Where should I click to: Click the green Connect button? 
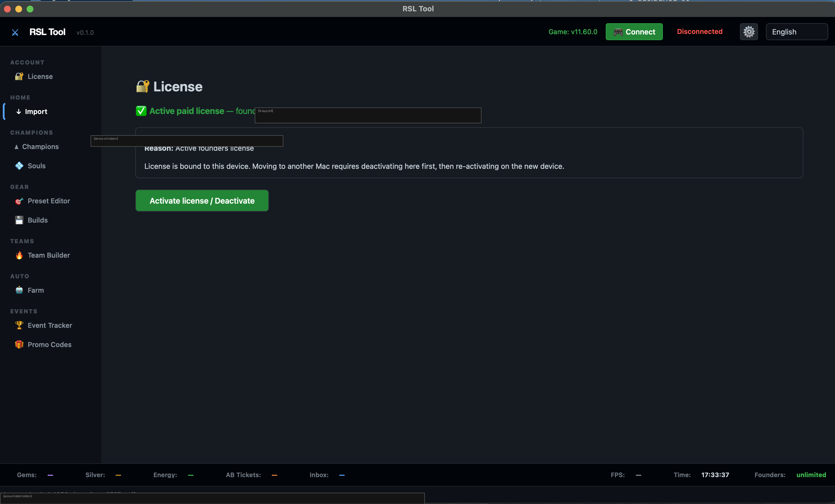(x=634, y=32)
